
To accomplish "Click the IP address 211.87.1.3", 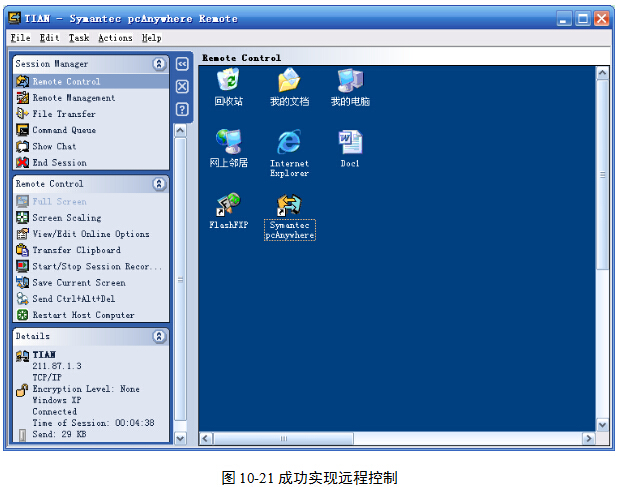I will (57, 366).
